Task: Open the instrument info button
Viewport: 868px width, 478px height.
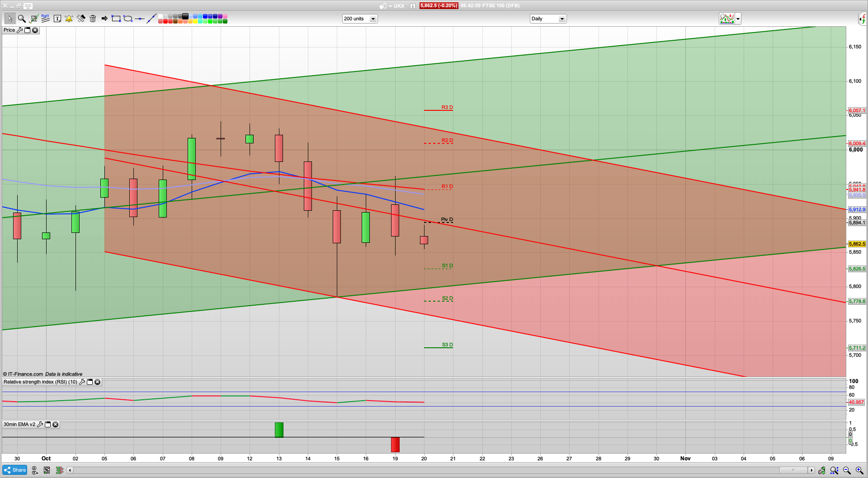Action: 412,6
